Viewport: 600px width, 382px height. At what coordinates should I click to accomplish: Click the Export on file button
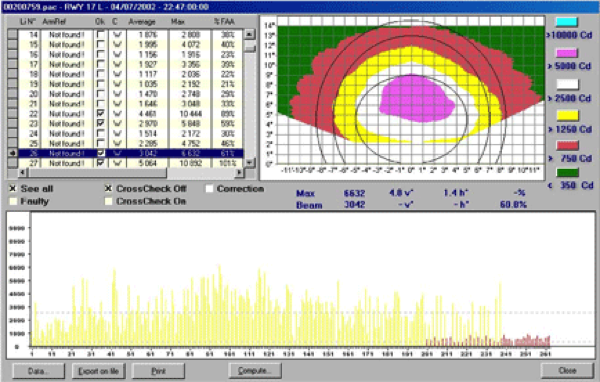[98, 371]
